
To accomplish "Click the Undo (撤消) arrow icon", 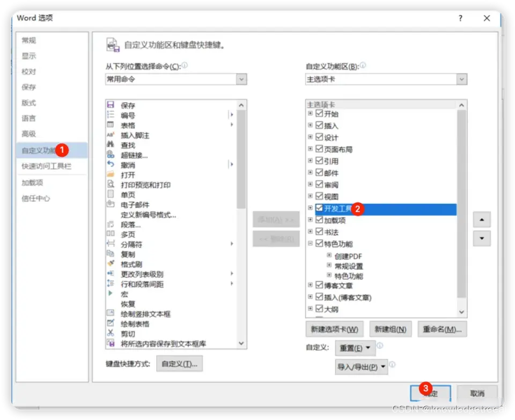I will [x=111, y=164].
